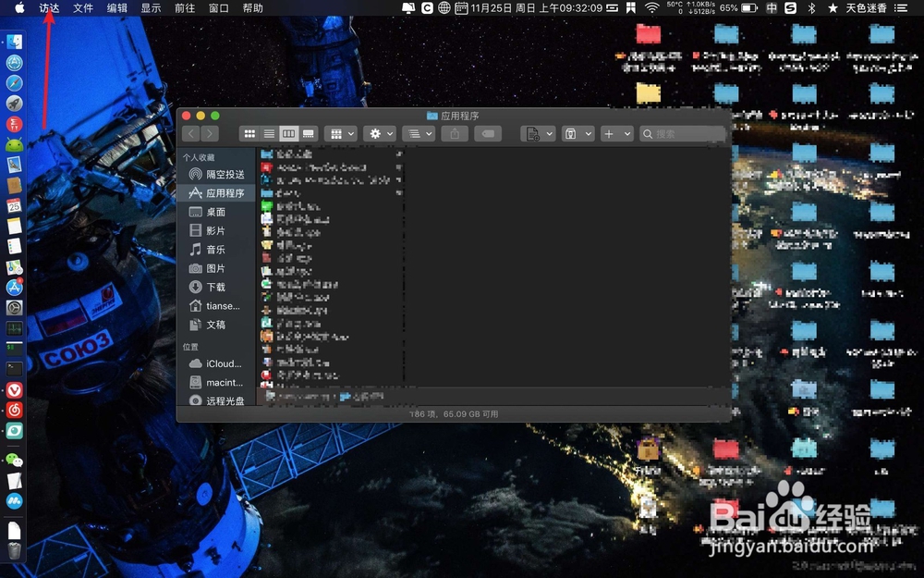Switch Finder to list view
This screenshot has width=924, height=578.
pos(269,133)
